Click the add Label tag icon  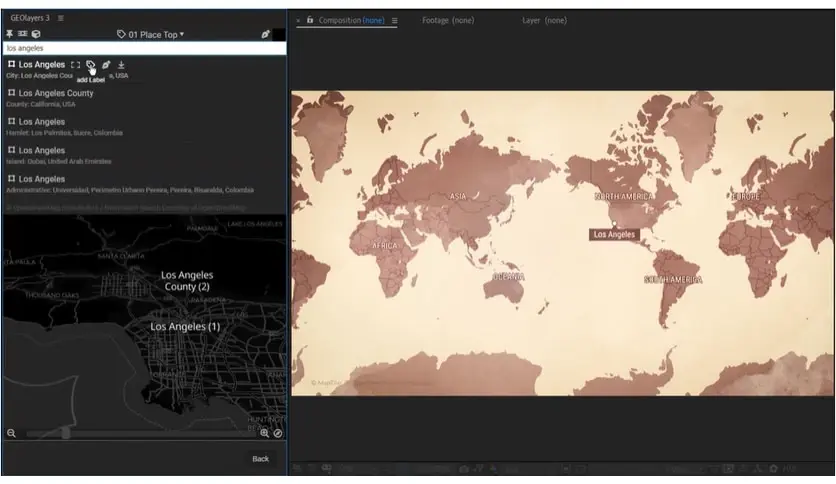tap(90, 65)
